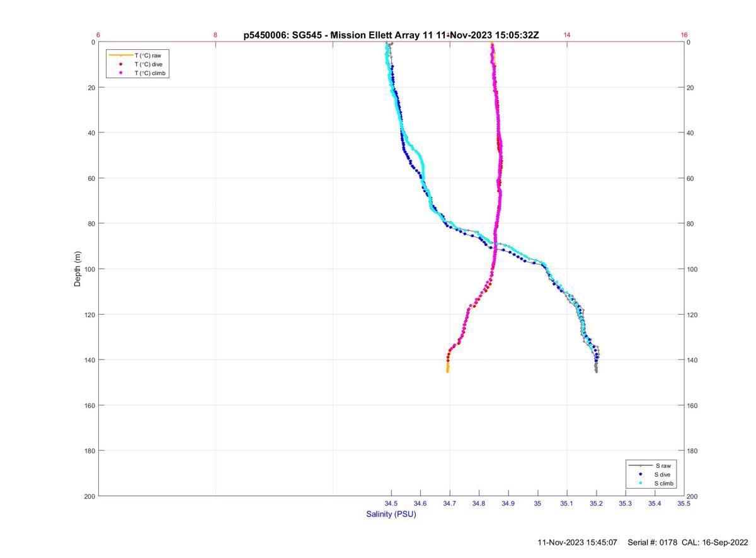Click depth tick 120 on left axis

pos(89,315)
